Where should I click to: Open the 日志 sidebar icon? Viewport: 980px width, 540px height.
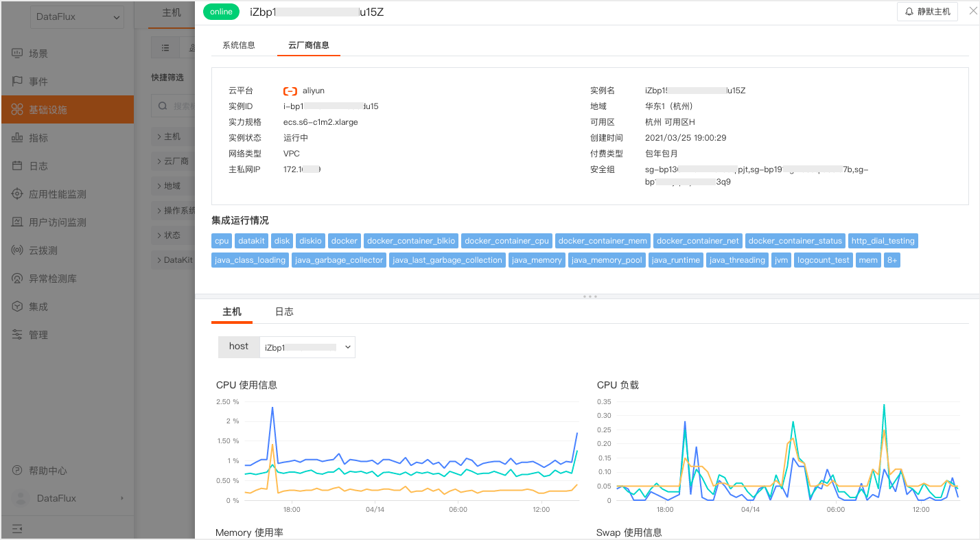point(18,166)
